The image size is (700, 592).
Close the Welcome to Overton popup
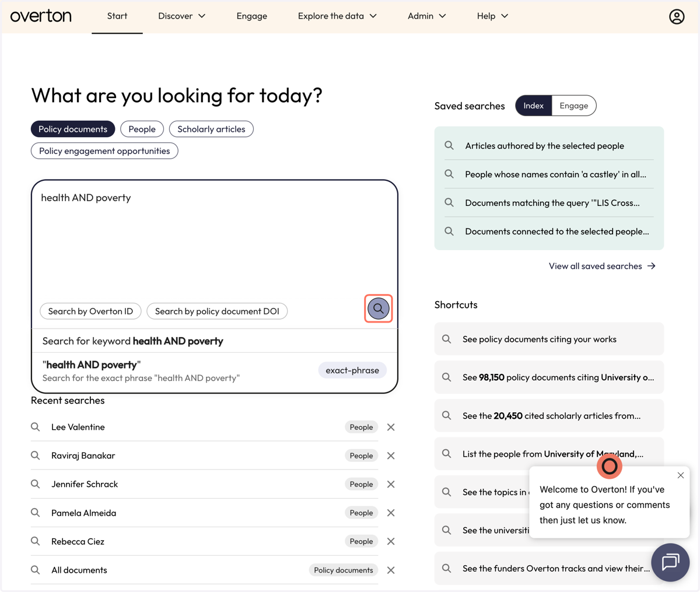point(681,475)
